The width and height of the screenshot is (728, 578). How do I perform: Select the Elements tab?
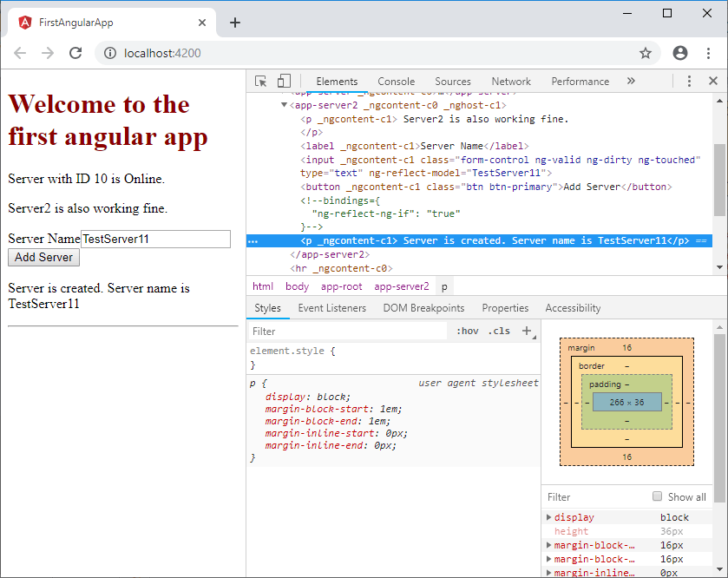(337, 82)
